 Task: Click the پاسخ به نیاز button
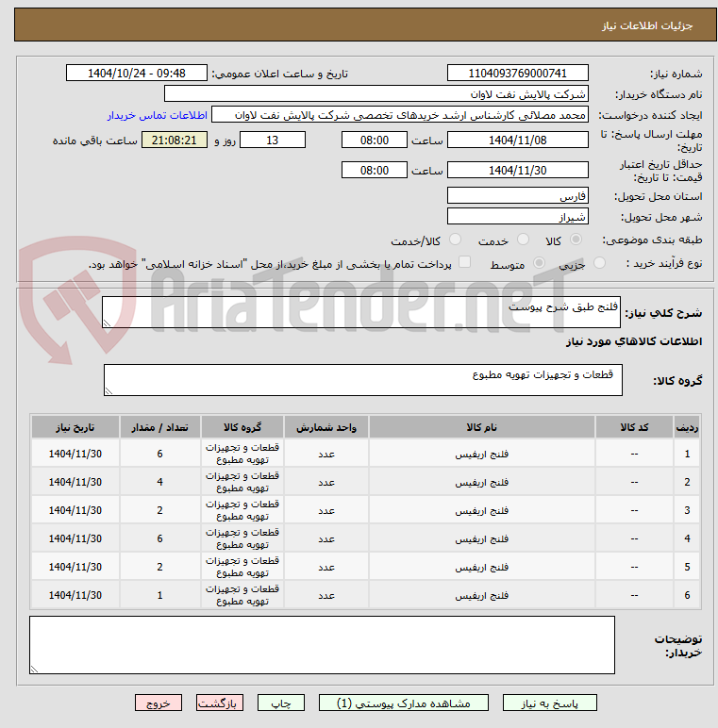549,703
